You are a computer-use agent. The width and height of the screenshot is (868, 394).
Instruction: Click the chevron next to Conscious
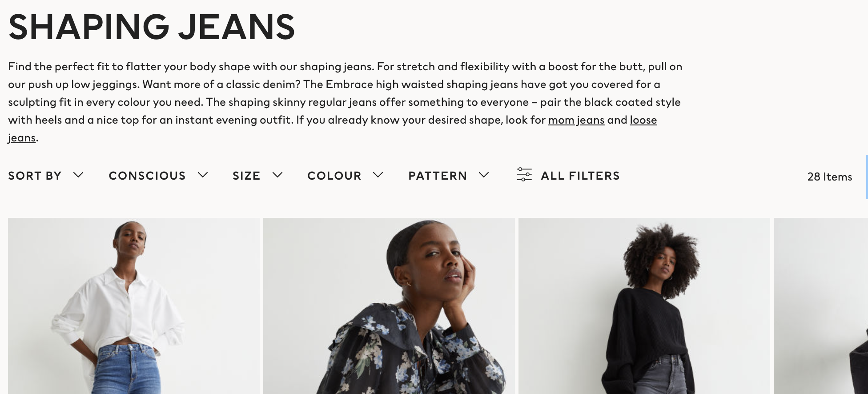point(203,175)
